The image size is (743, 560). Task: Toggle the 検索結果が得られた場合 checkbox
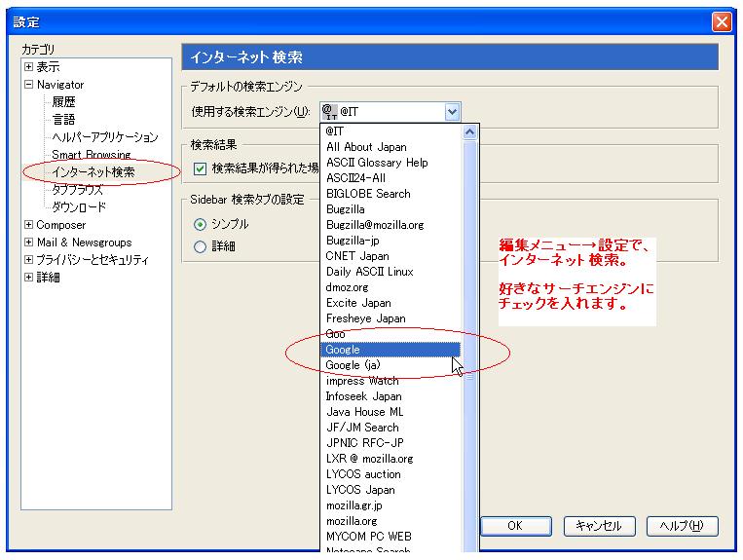(200, 168)
